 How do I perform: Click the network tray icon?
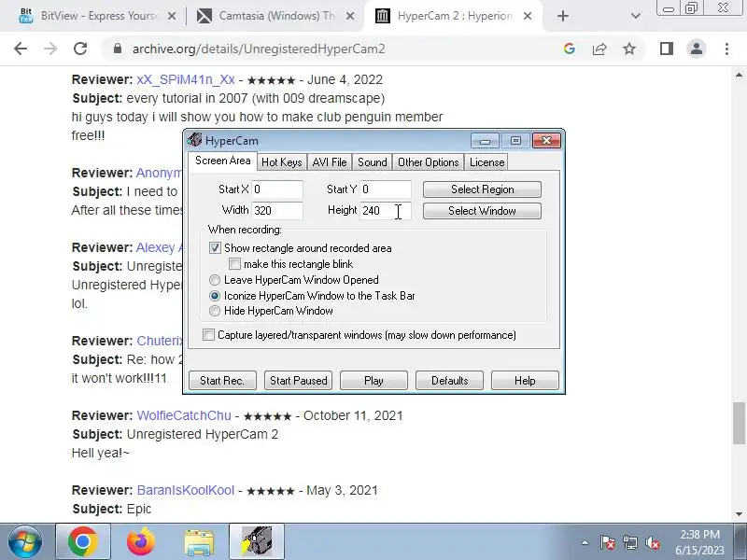(630, 542)
